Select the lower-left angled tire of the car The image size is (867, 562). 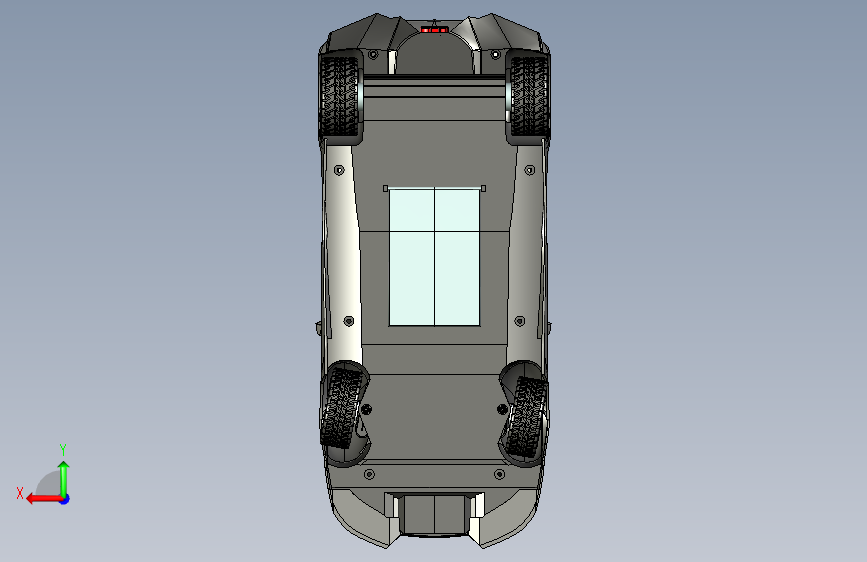[343, 408]
